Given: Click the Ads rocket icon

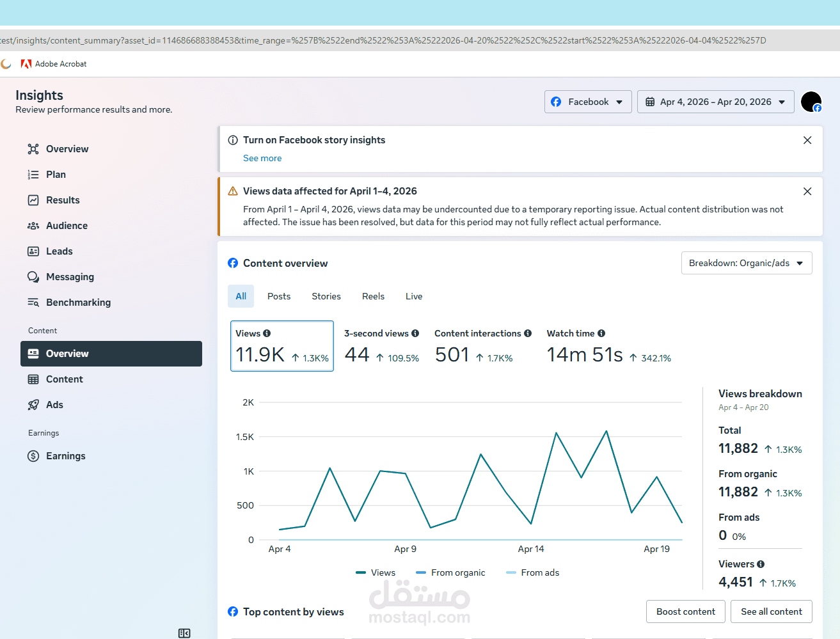Looking at the screenshot, I should pos(33,405).
